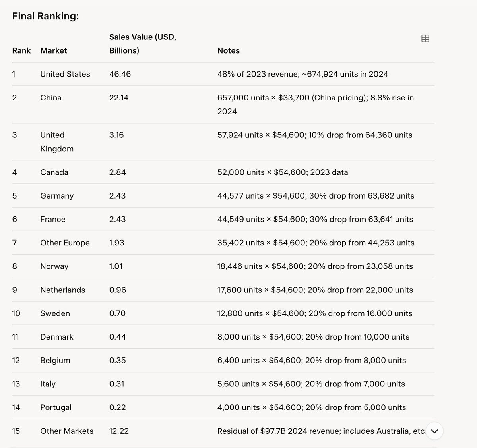
Task: Select the 'Germany' market cell
Action: point(57,196)
